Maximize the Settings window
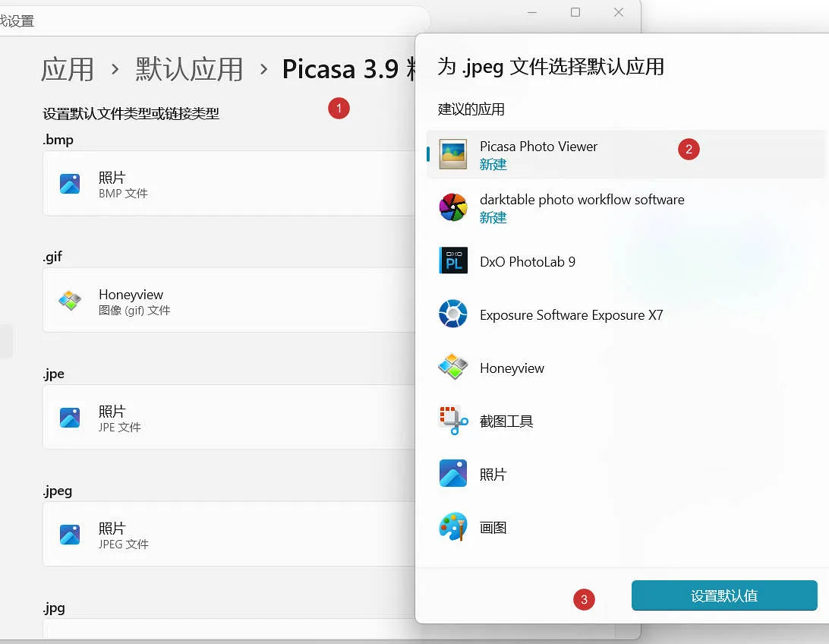Viewport: 829px width, 644px height. point(575,12)
